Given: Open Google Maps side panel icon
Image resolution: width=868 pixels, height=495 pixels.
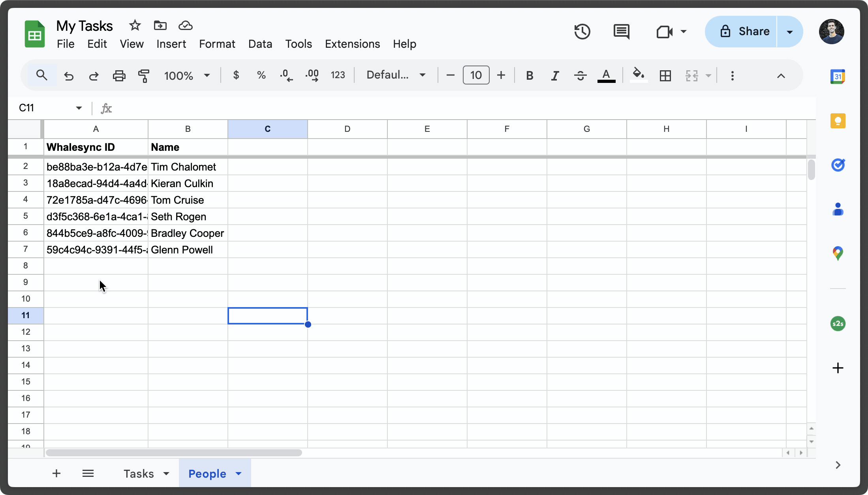Looking at the screenshot, I should point(838,253).
